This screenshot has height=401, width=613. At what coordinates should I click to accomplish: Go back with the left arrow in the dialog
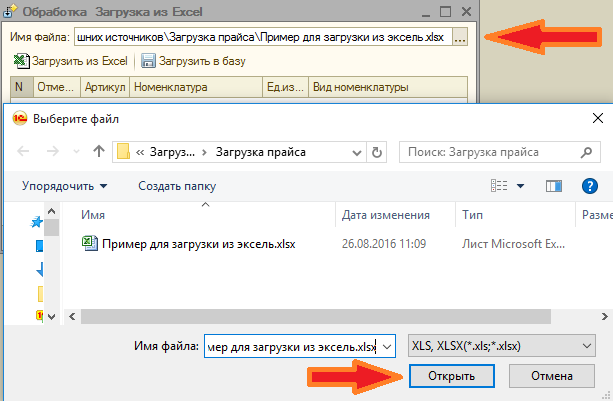coord(23,151)
